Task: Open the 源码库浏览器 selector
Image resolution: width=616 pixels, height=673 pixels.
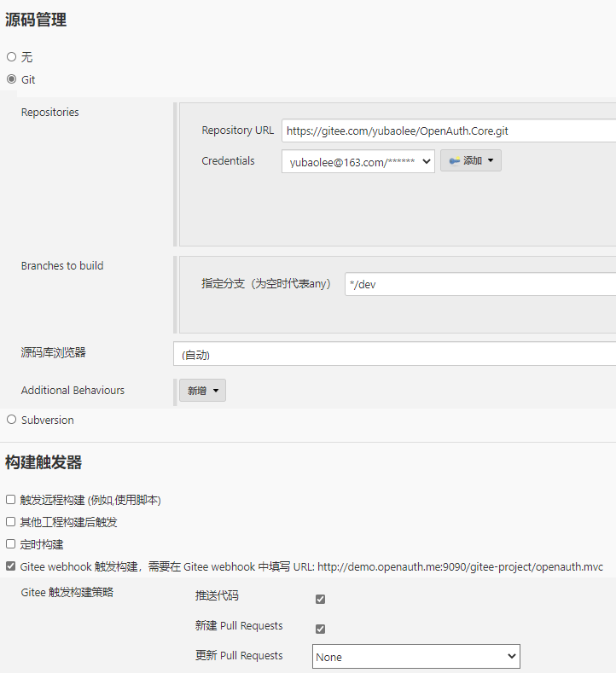Action: point(394,354)
